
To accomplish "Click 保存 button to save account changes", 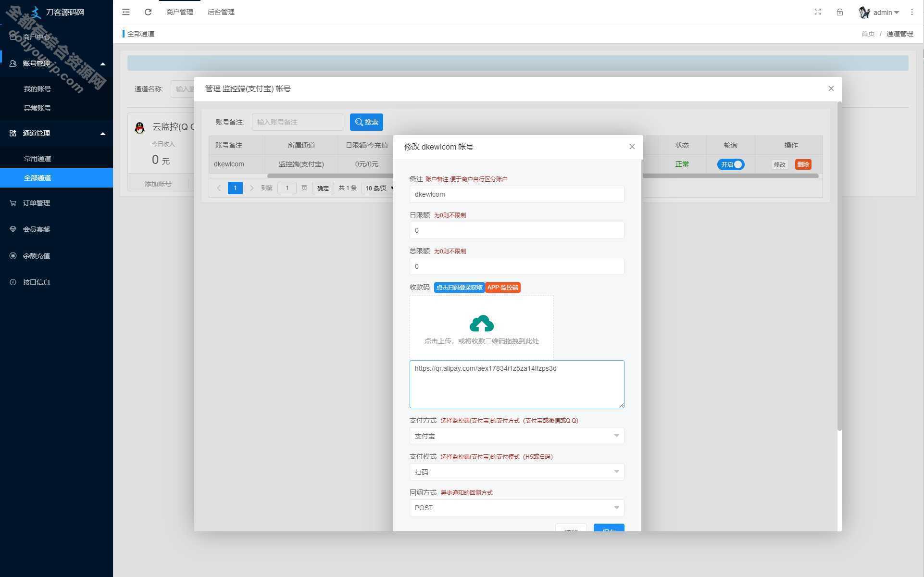I will coord(608,530).
